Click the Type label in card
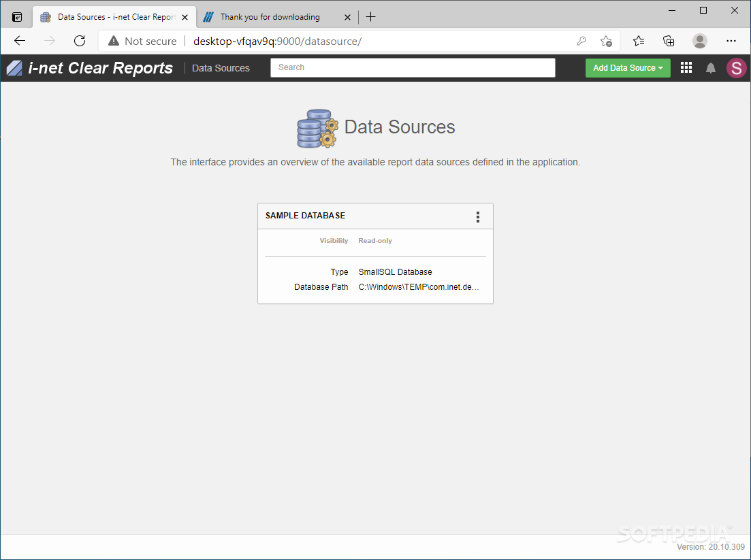The image size is (751, 560). pos(339,272)
